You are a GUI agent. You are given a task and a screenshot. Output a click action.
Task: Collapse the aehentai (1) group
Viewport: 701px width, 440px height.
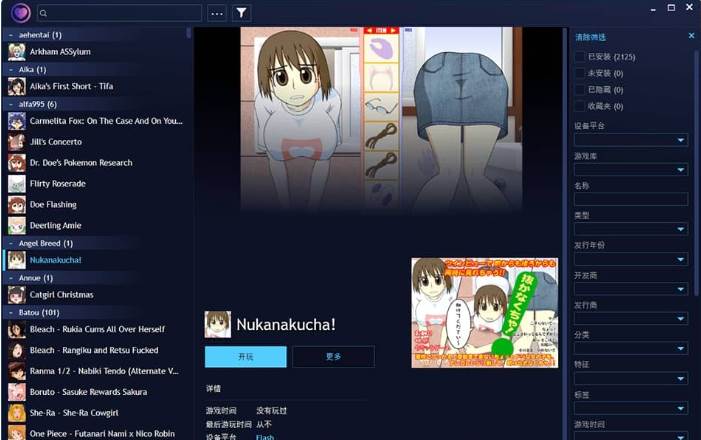11,35
